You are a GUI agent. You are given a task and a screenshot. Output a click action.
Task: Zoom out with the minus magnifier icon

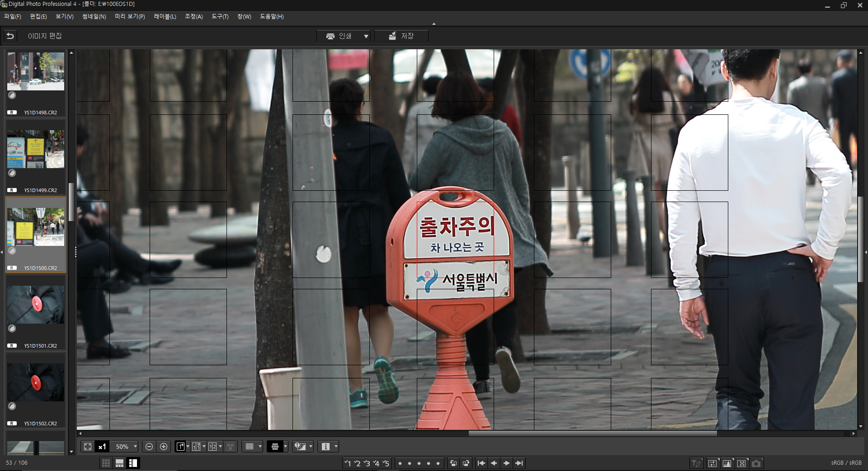tap(149, 447)
